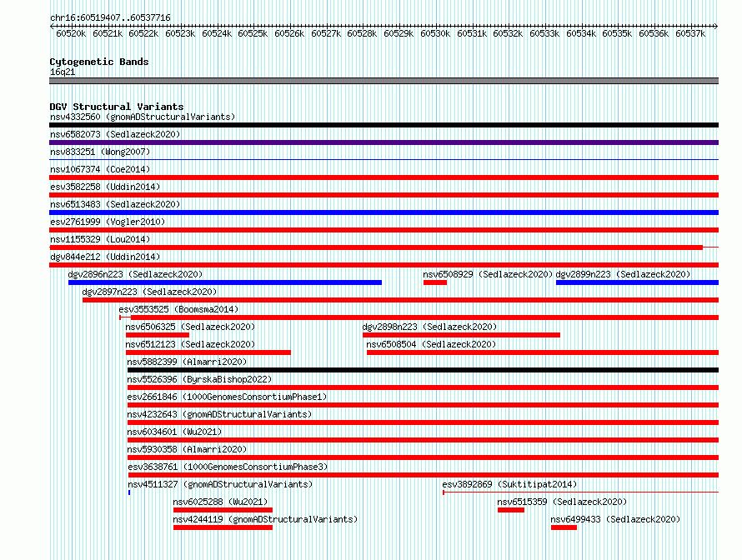The height and width of the screenshot is (560, 742).
Task: Click the Cytogenetic Bands track title
Action: point(99,62)
